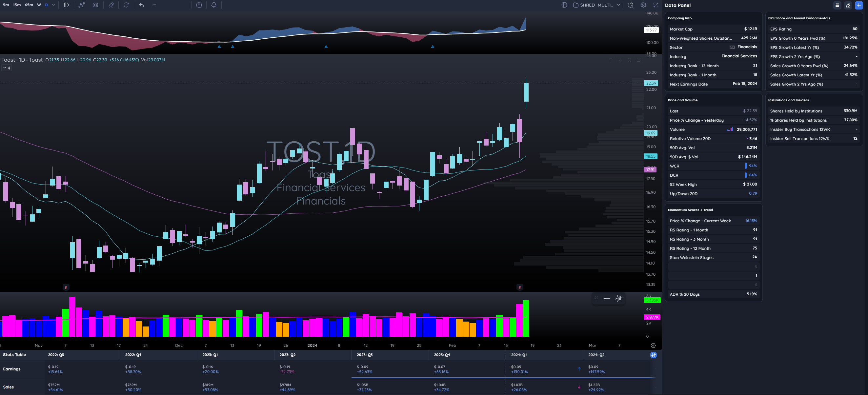The height and width of the screenshot is (395, 868).
Task: Click the refresh sync arrows icon
Action: tap(126, 5)
